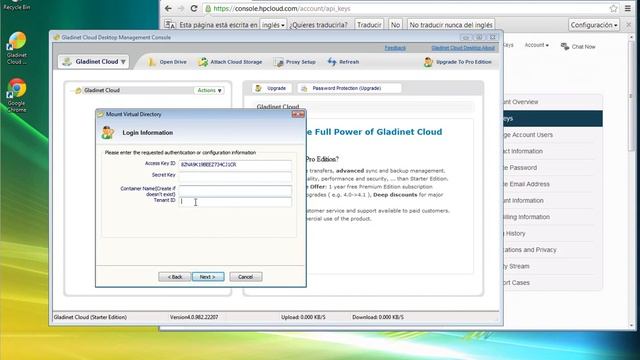Open Support Cases sidebar item
This screenshot has width=640, height=360.
coord(553,282)
